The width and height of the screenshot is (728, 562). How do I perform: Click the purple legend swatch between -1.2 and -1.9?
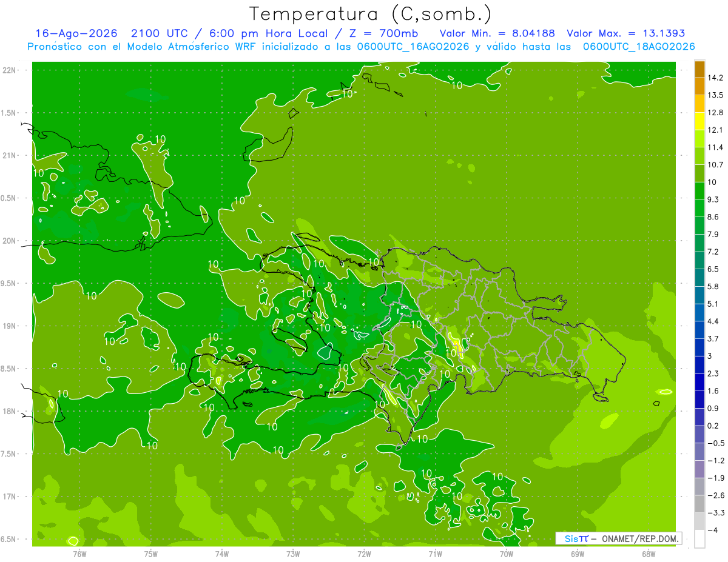pyautogui.click(x=699, y=469)
